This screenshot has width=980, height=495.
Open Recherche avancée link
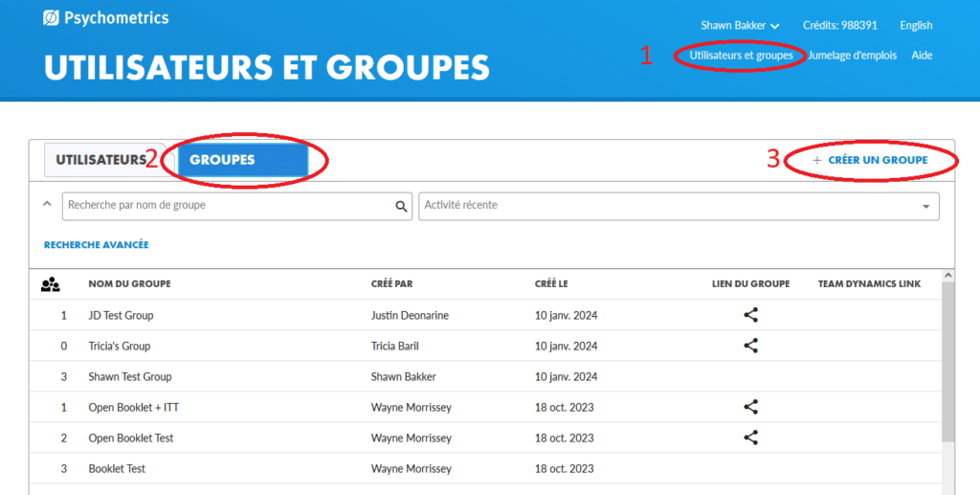pos(96,245)
